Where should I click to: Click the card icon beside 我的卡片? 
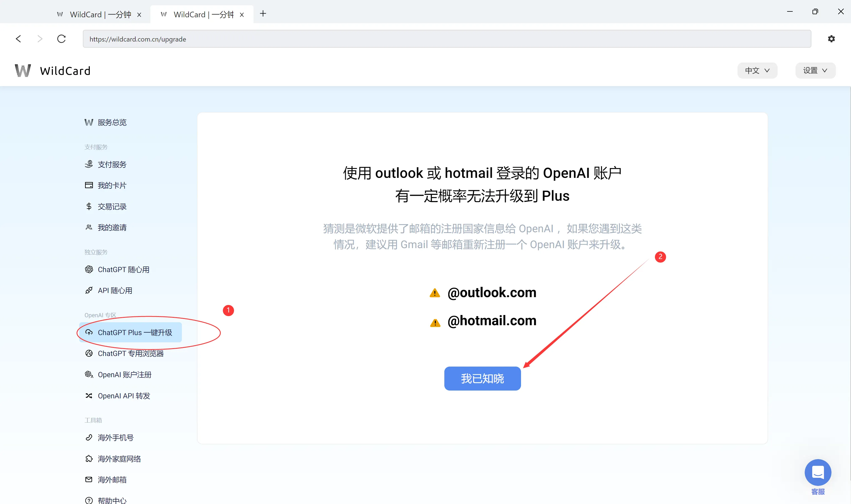click(x=89, y=185)
